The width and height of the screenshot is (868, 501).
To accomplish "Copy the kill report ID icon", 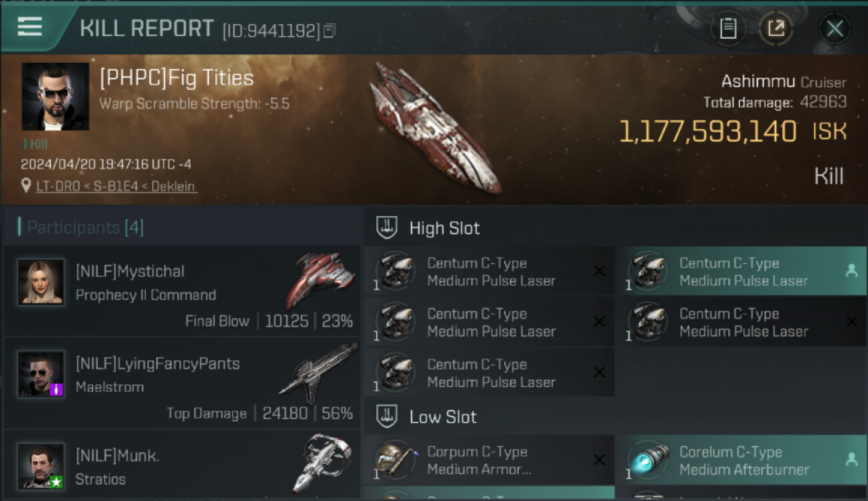I will (x=329, y=30).
